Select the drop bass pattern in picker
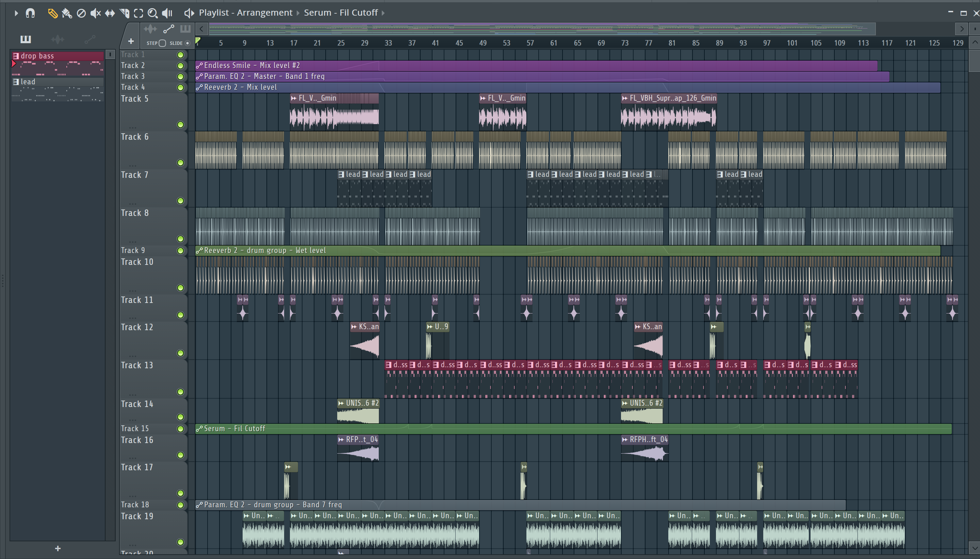Image resolution: width=980 pixels, height=559 pixels. click(x=58, y=64)
